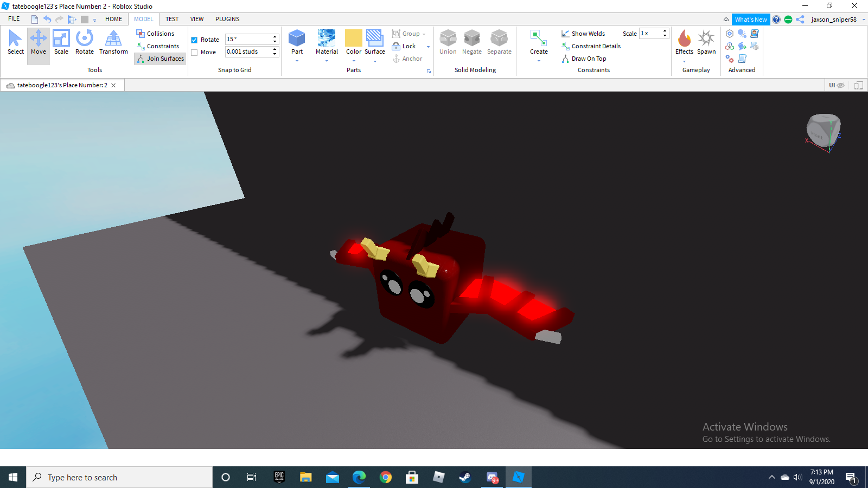The width and height of the screenshot is (868, 488).
Task: Open the FILE menu
Action: 14,19
